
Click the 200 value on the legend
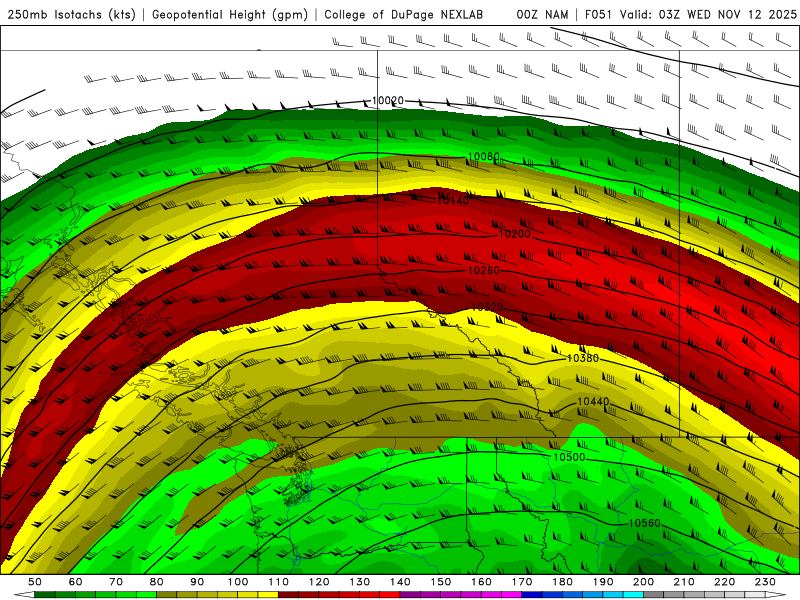pyautogui.click(x=643, y=582)
